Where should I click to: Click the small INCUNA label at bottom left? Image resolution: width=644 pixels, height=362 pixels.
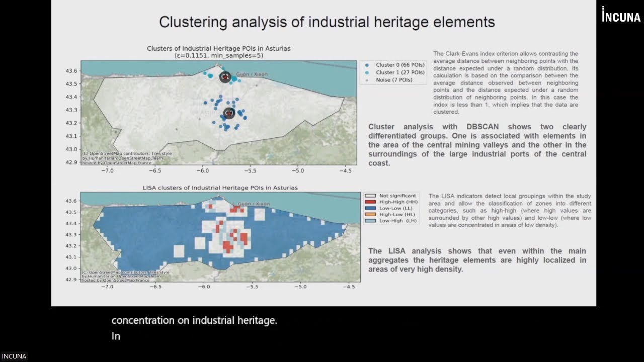pyautogui.click(x=14, y=356)
